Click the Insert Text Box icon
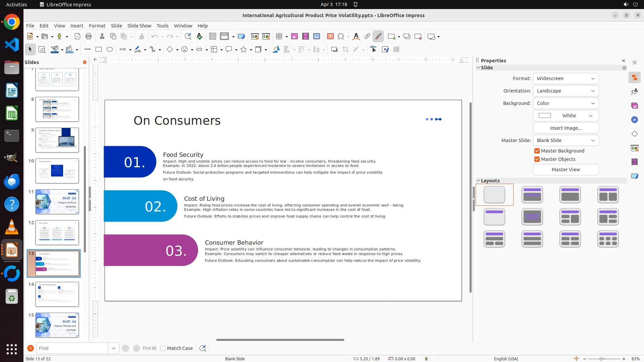This screenshot has width=644, height=362. tap(330, 37)
